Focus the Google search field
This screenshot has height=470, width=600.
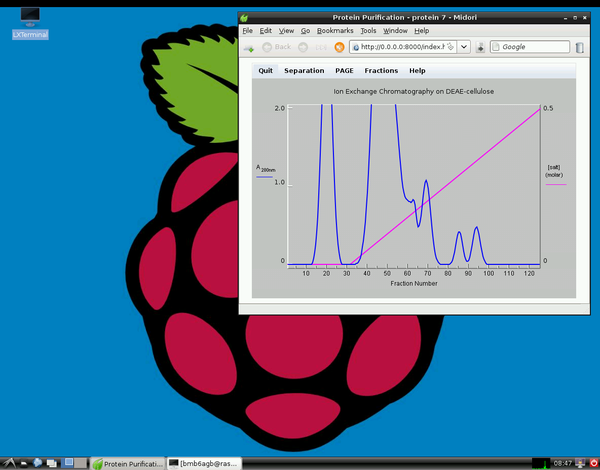click(x=530, y=47)
